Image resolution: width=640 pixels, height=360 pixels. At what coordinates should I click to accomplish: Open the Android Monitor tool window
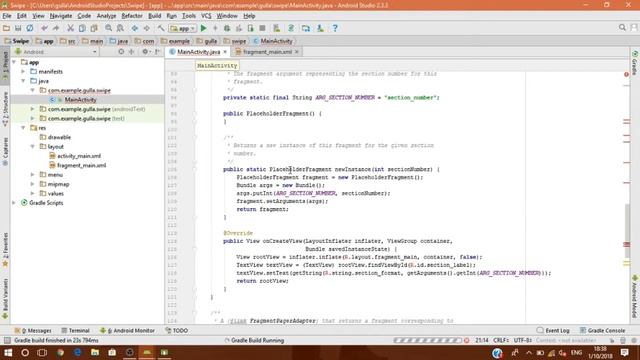coord(127,330)
